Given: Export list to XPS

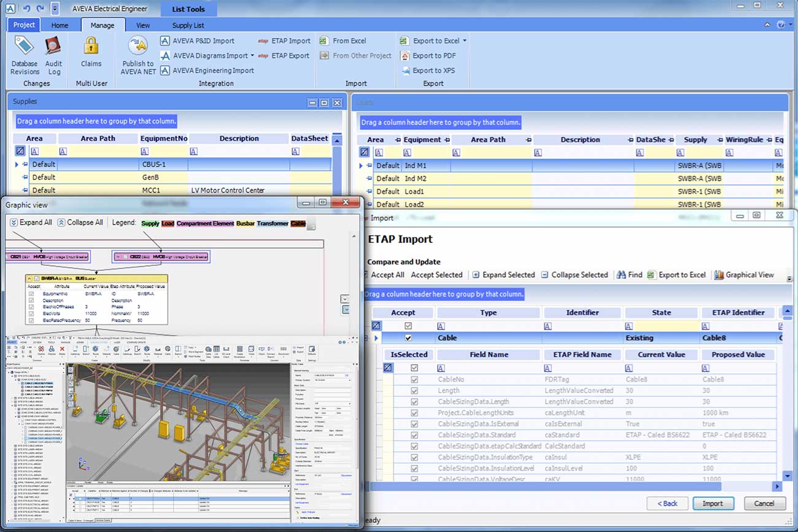Looking at the screenshot, I should pos(427,71).
